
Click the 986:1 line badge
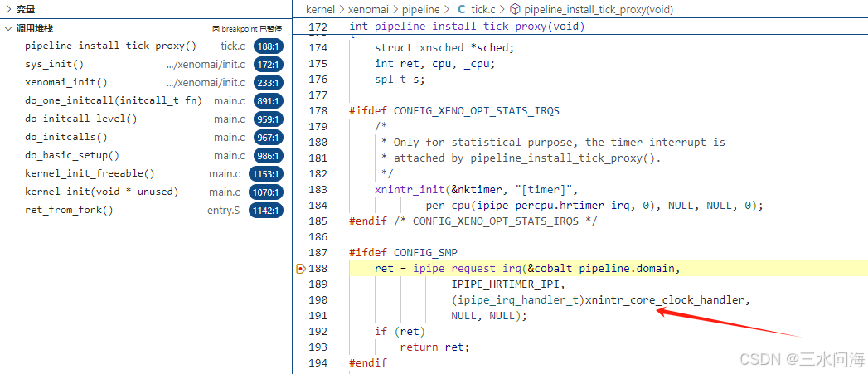pos(269,156)
